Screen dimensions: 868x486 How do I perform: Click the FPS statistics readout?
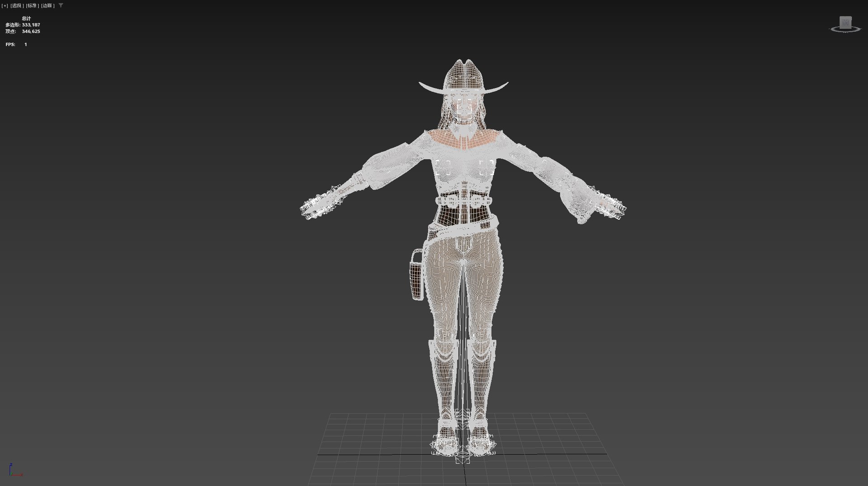pyautogui.click(x=16, y=44)
